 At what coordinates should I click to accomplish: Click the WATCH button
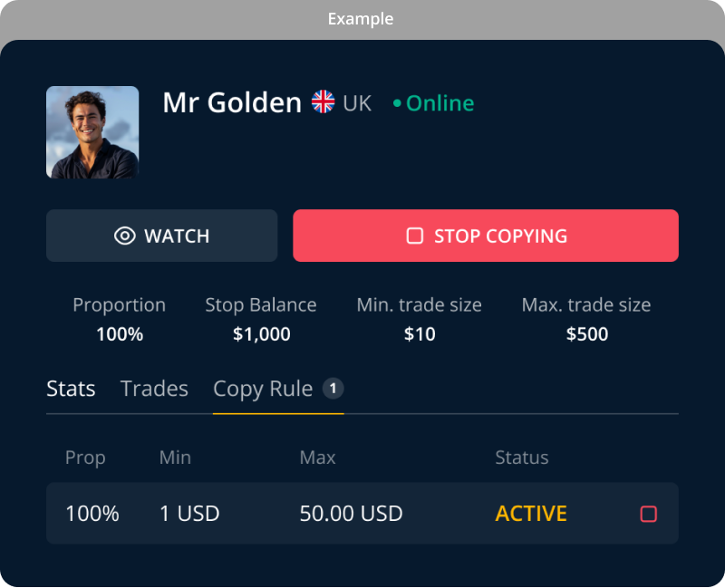pos(162,236)
